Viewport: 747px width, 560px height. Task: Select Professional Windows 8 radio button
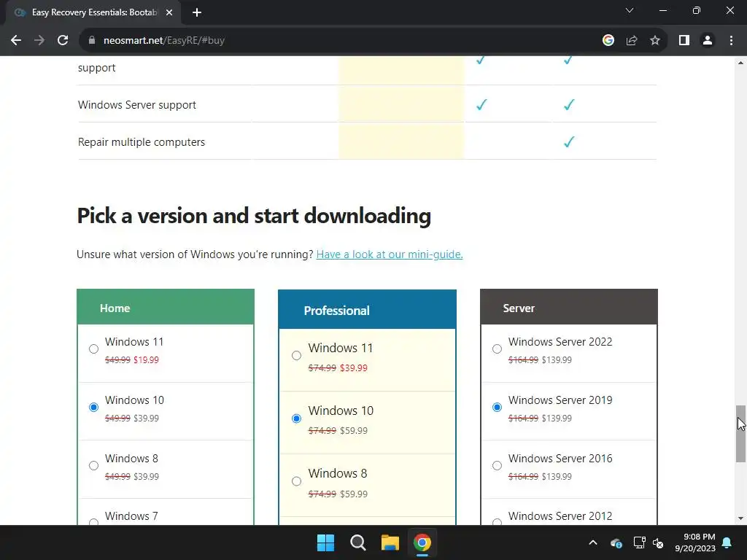(x=296, y=481)
